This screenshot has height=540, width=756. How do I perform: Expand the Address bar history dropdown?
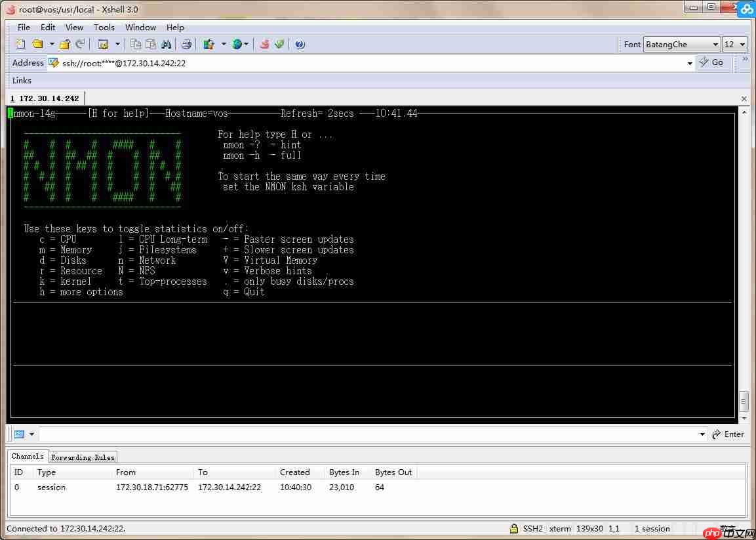pos(690,63)
